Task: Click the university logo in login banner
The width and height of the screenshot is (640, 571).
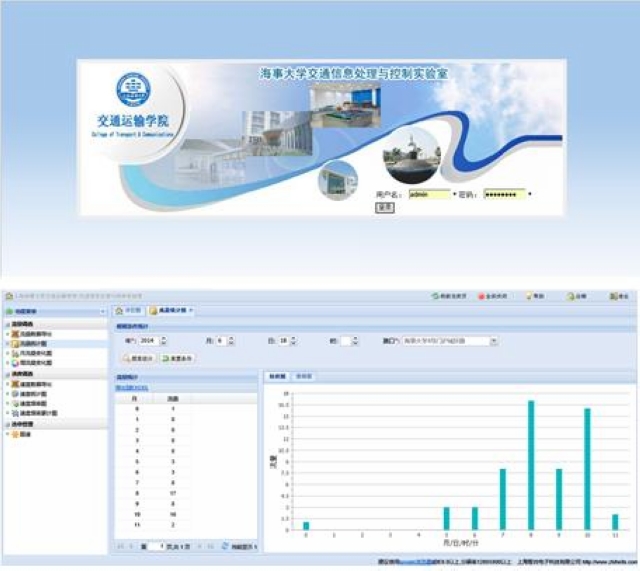Action: point(131,90)
